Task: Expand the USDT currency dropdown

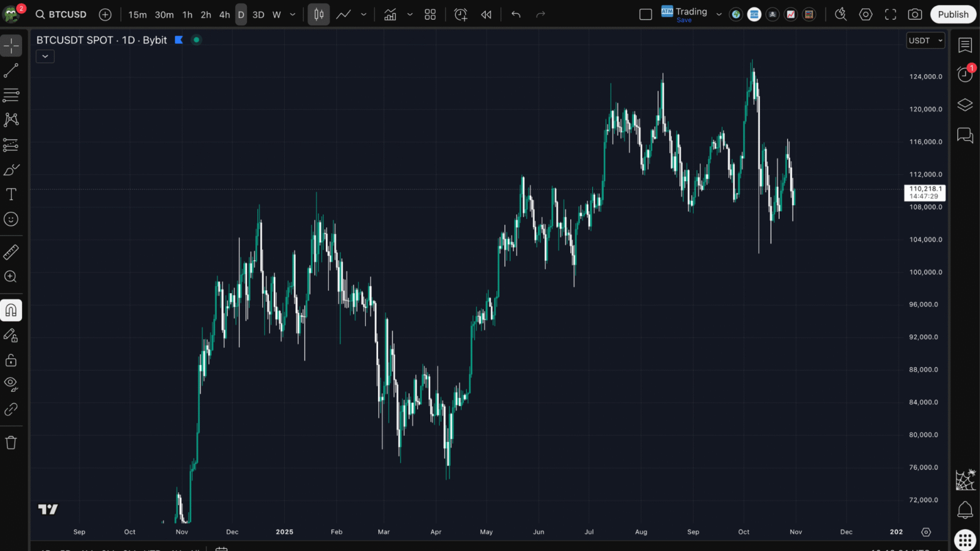Action: coord(925,40)
